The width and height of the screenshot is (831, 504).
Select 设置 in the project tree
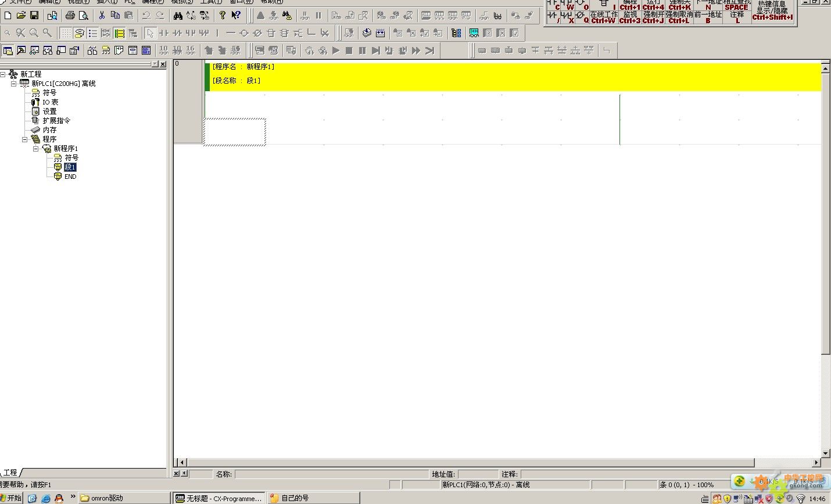(49, 111)
